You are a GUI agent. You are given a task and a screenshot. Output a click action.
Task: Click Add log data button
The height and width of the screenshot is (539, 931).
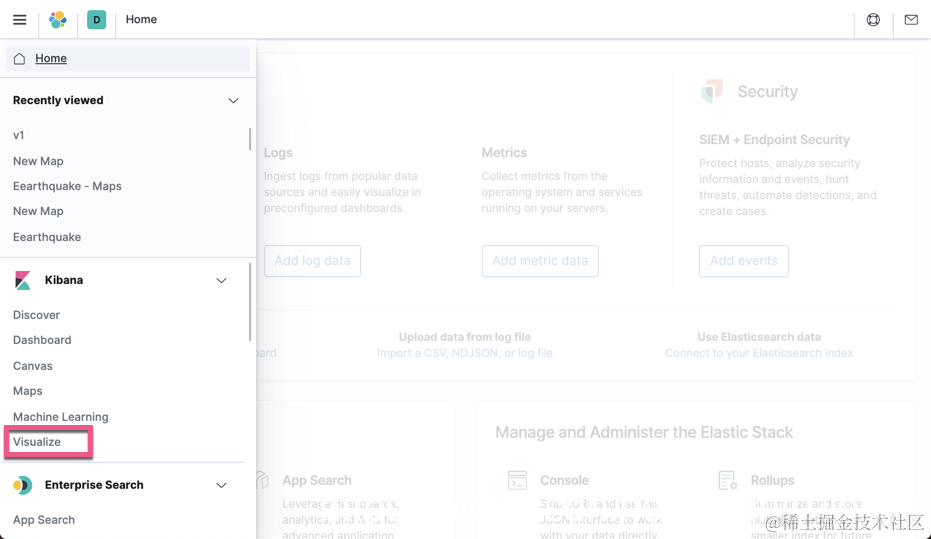[312, 261]
